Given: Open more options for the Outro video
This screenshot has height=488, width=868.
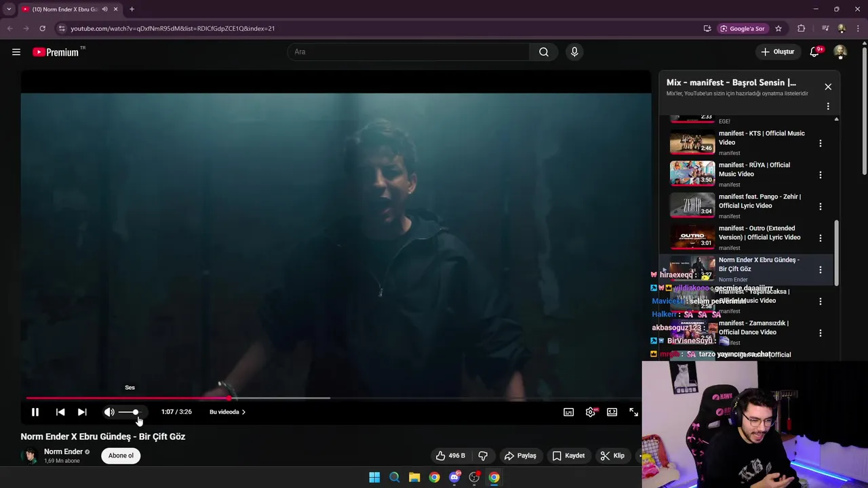Looking at the screenshot, I should pos(821,238).
